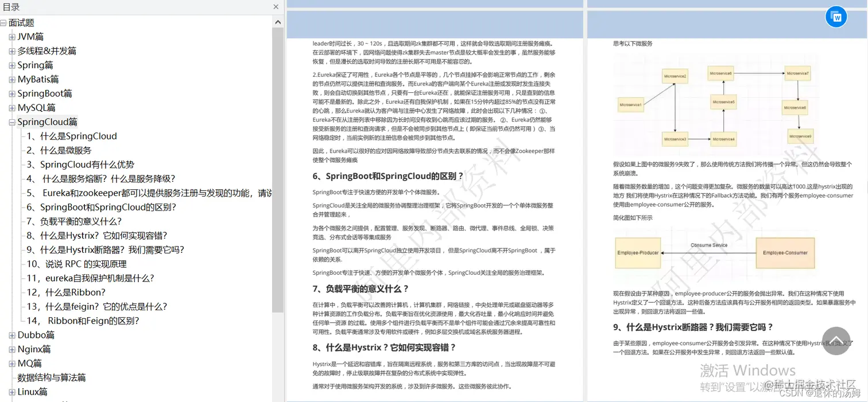Open outline item 5 about Eureka和zookeeper
Viewport: 868px width, 402px height.
coord(149,193)
